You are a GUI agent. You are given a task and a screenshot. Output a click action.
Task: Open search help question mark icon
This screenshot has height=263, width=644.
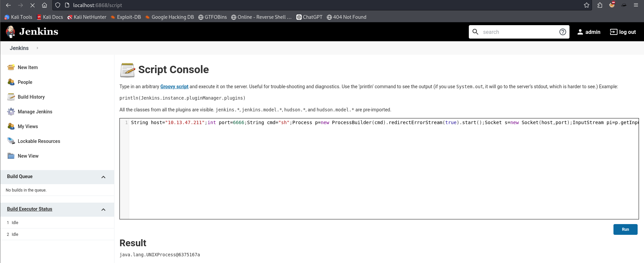563,32
